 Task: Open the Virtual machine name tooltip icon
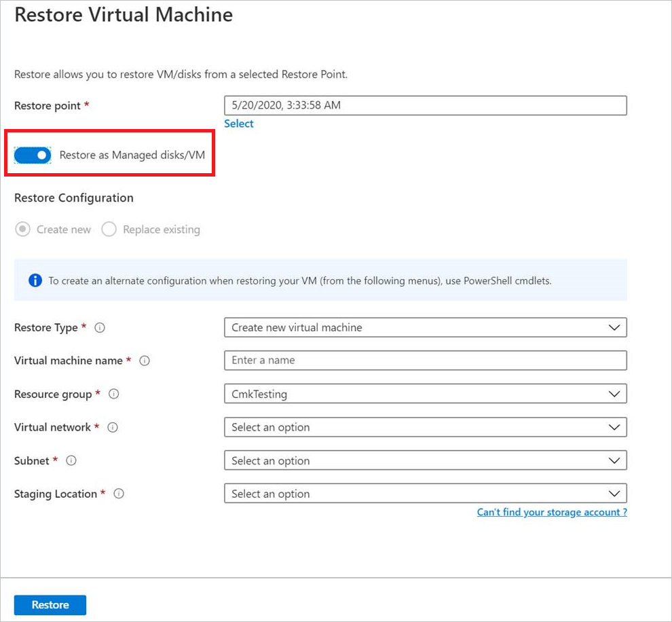pos(144,361)
